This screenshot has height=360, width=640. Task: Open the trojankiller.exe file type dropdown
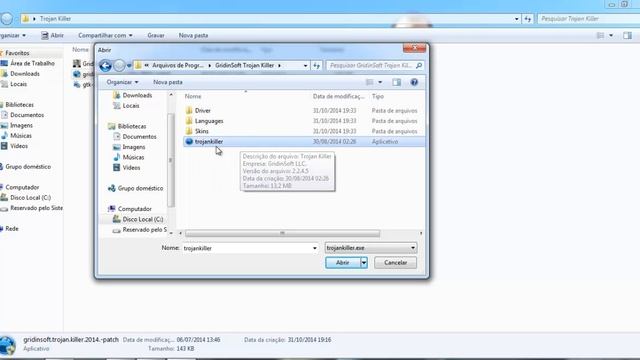point(371,248)
